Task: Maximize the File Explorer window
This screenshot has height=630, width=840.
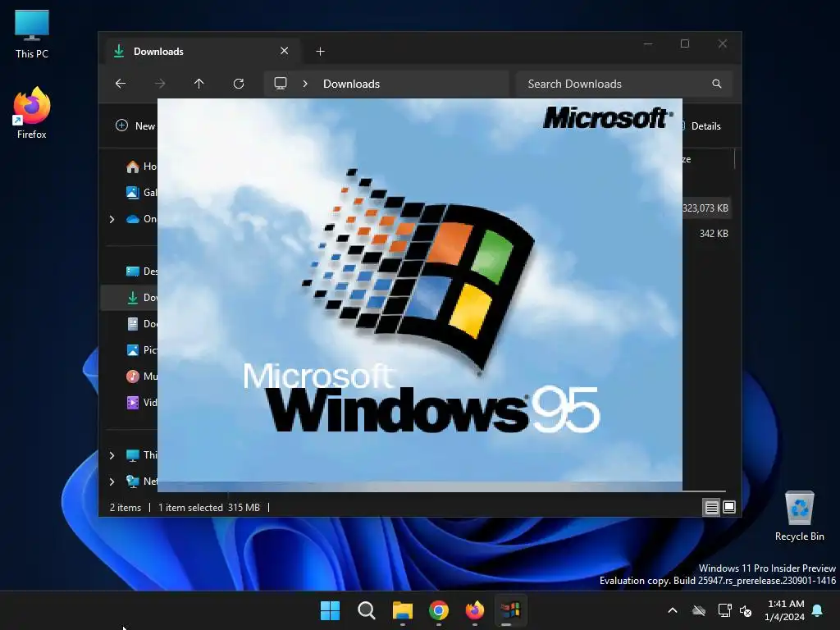Action: tap(685, 44)
